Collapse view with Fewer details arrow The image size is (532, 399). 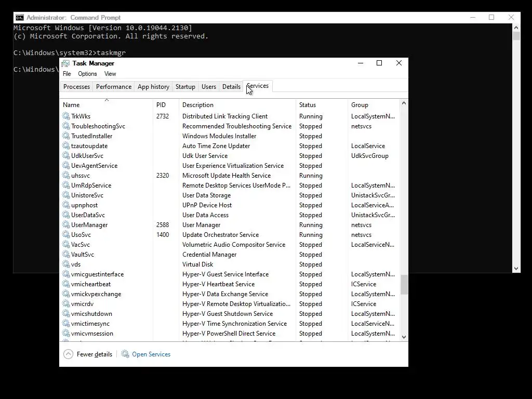[68, 354]
